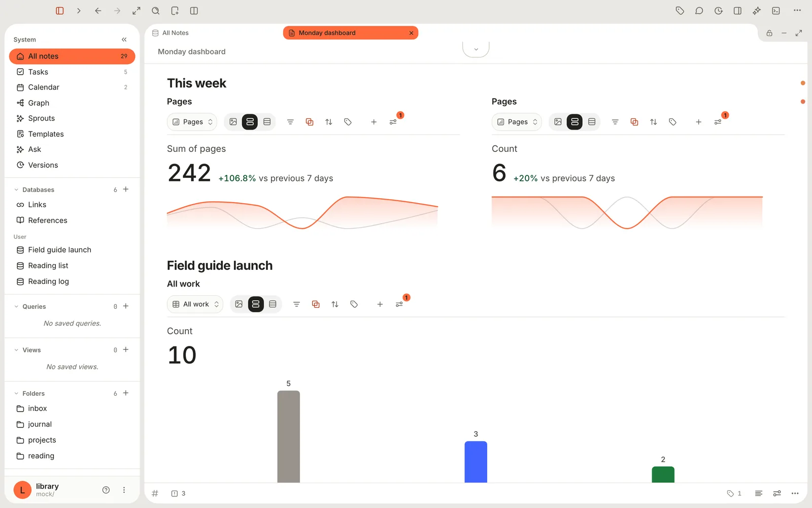Open the right Pages view dropdown
Screen dimensions: 812x508
(x=517, y=122)
